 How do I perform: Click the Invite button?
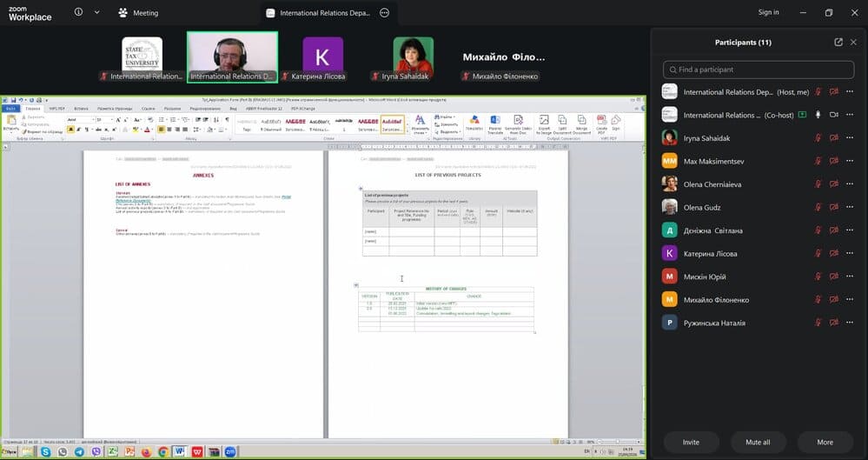[x=691, y=443]
